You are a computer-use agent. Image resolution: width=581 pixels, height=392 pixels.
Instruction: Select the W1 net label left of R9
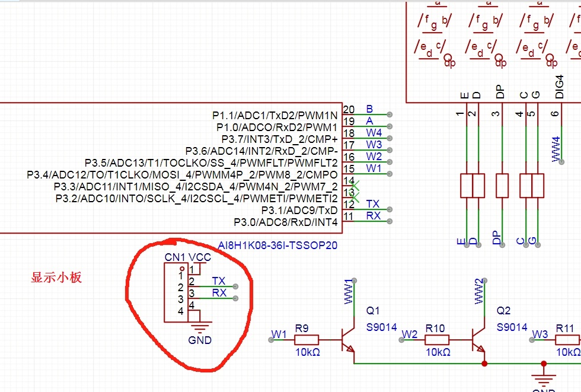point(279,334)
